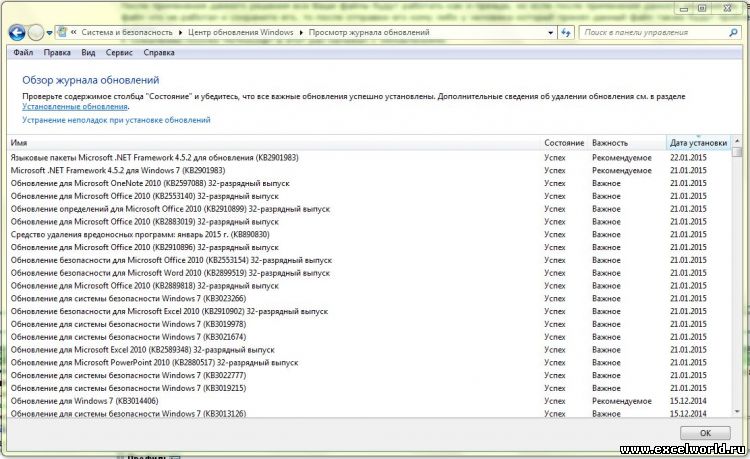The width and height of the screenshot is (750, 459).
Task: Select Word 2010 security update (KB2899519) row
Action: [369, 273]
